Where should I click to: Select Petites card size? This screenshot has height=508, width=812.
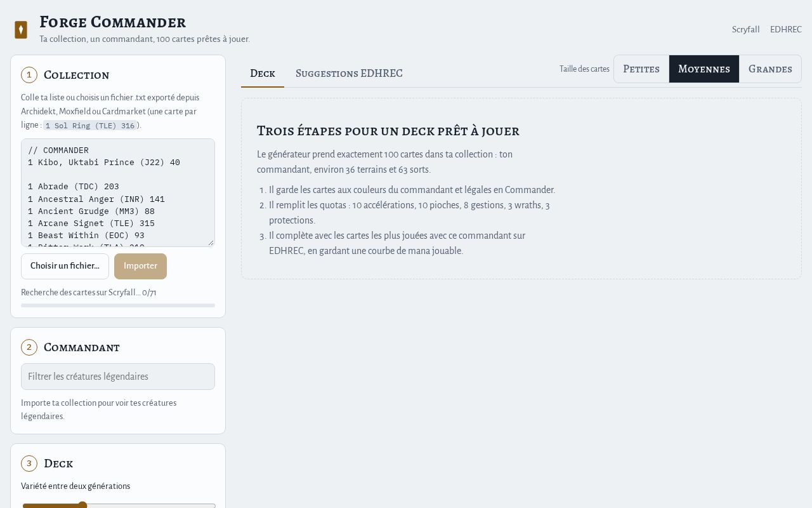tap(641, 69)
